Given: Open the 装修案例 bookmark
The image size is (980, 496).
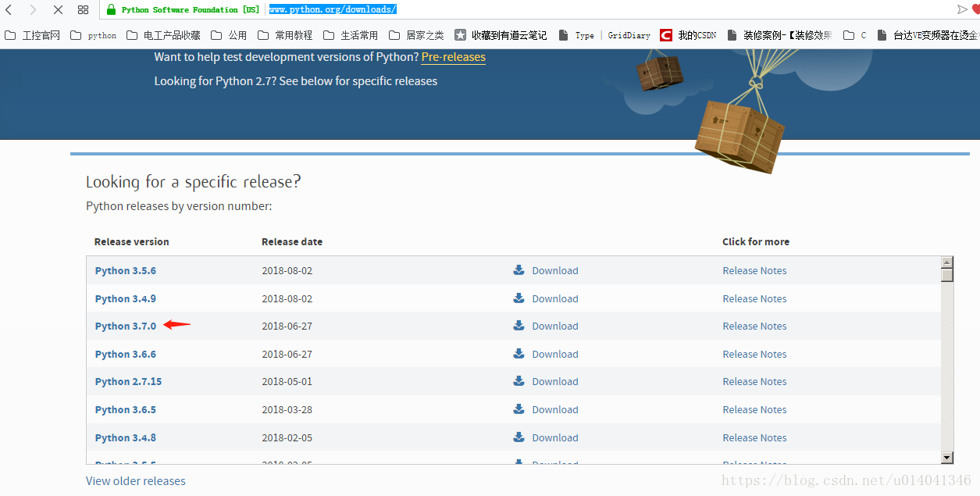Looking at the screenshot, I should click(x=779, y=35).
